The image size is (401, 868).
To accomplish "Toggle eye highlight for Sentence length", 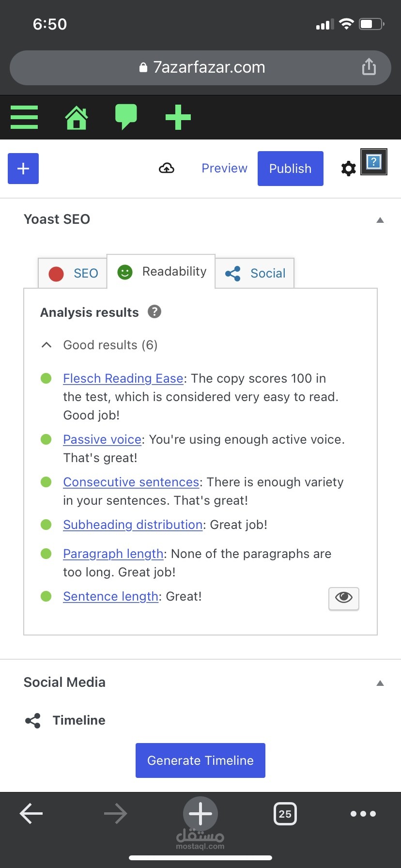I will [344, 598].
